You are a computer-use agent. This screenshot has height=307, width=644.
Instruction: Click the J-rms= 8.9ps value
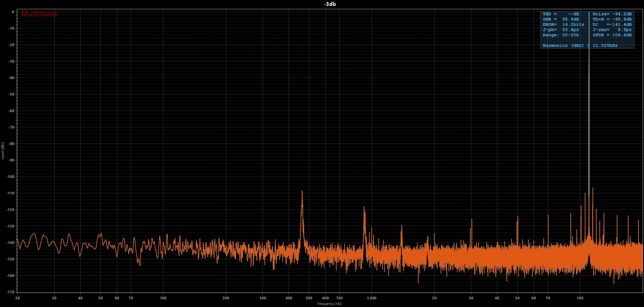(612, 30)
